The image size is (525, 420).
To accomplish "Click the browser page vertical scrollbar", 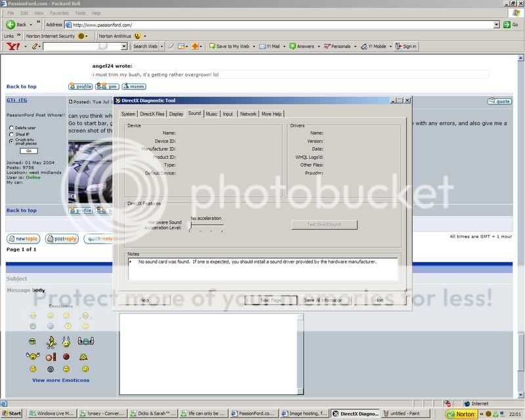I will click(520, 226).
